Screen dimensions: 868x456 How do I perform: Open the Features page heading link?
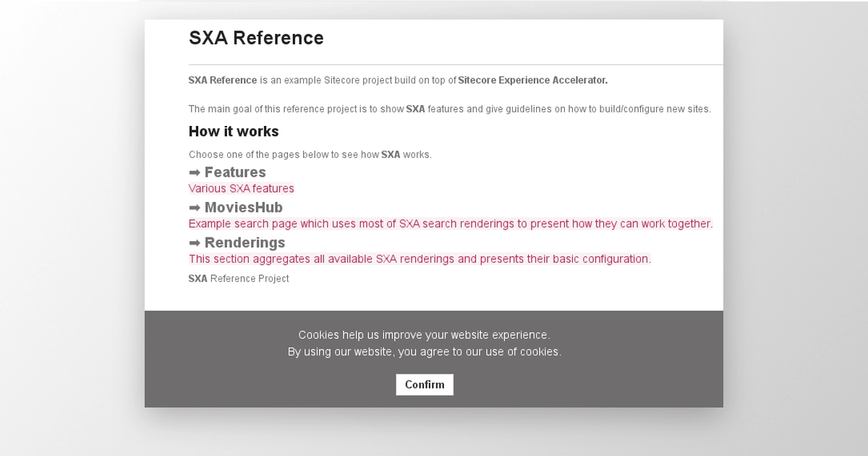pyautogui.click(x=227, y=172)
